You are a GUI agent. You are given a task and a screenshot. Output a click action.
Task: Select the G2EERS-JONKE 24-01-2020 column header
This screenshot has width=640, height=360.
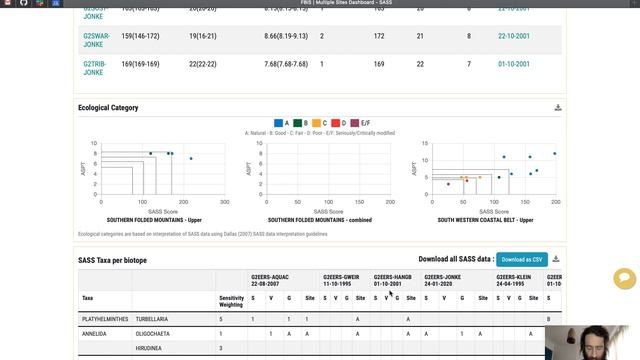[442, 280]
